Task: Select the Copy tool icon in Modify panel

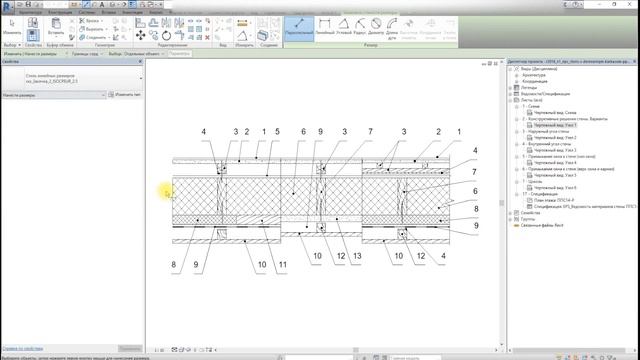Action: point(153,36)
